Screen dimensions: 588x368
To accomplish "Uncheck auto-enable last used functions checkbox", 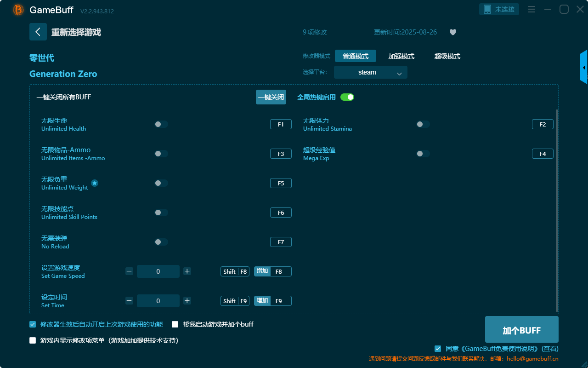I will [33, 324].
